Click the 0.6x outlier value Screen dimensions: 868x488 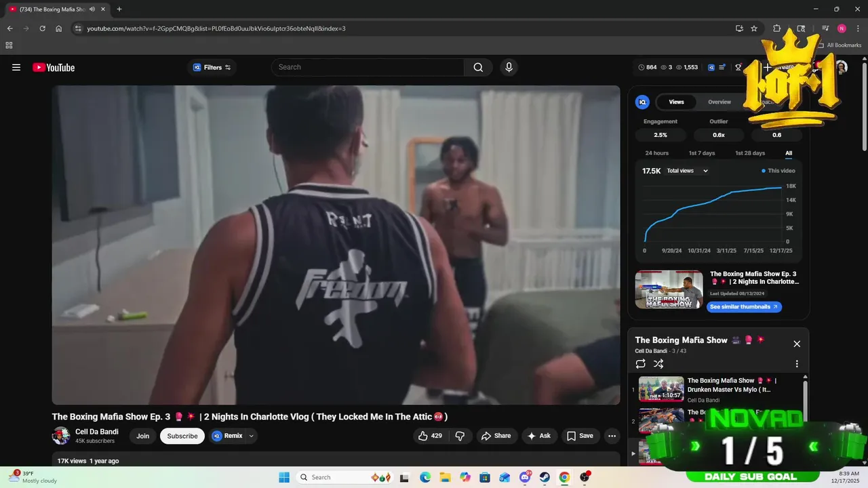(719, 135)
